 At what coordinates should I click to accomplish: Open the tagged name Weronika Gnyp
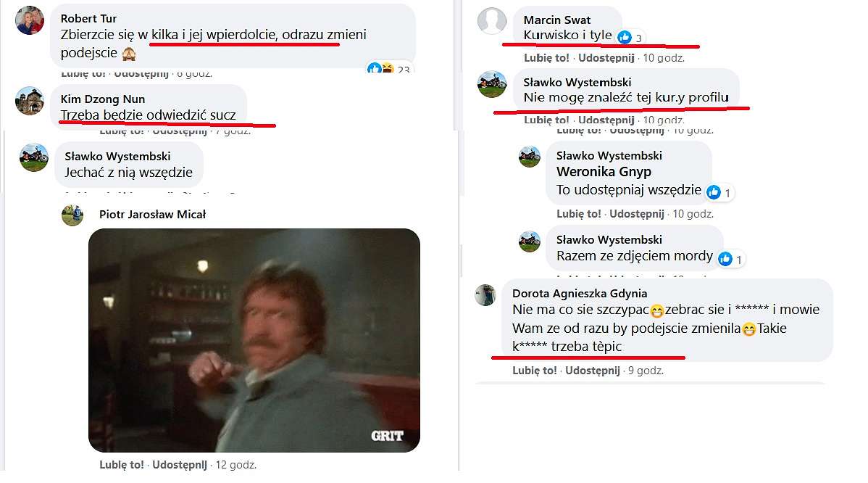point(604,172)
